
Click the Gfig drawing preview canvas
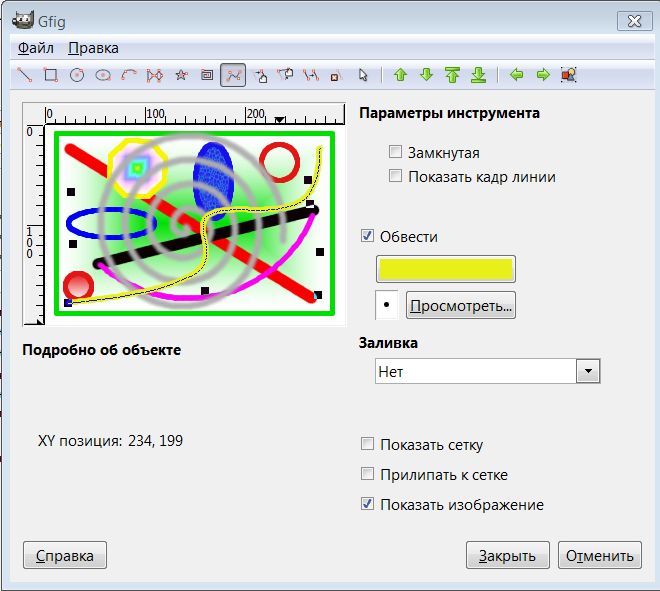(x=195, y=223)
